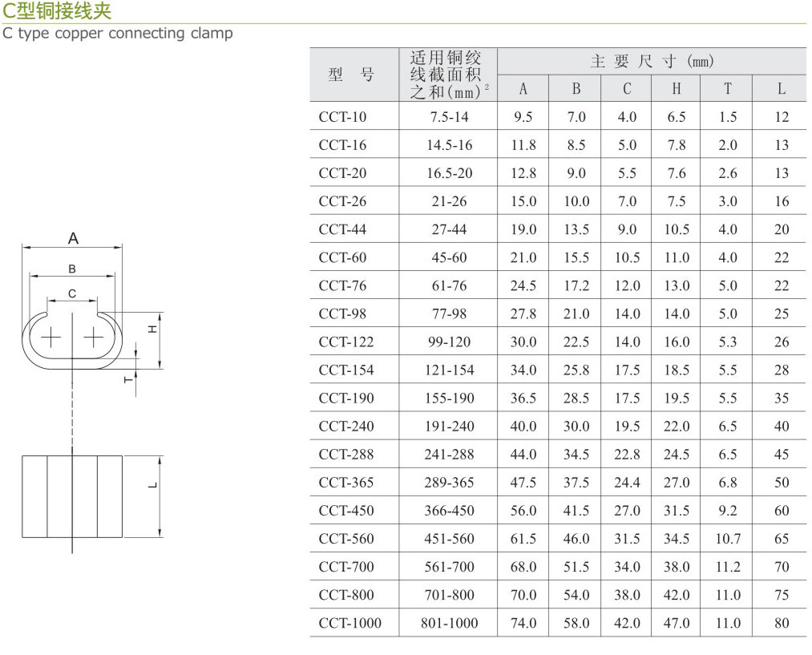Click dimension label A in the diagram
This screenshot has width=812, height=655.
pos(73,239)
